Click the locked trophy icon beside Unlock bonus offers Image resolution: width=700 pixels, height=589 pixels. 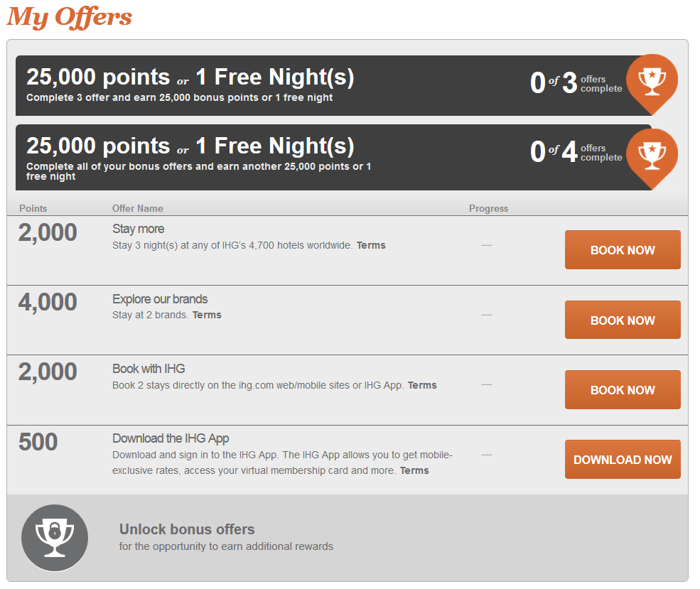[x=55, y=538]
